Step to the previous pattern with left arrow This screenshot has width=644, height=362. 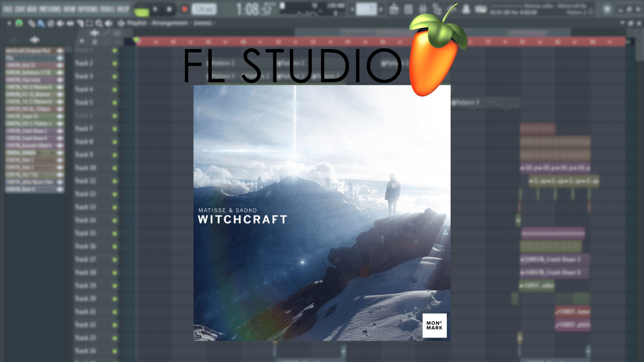click(x=352, y=9)
